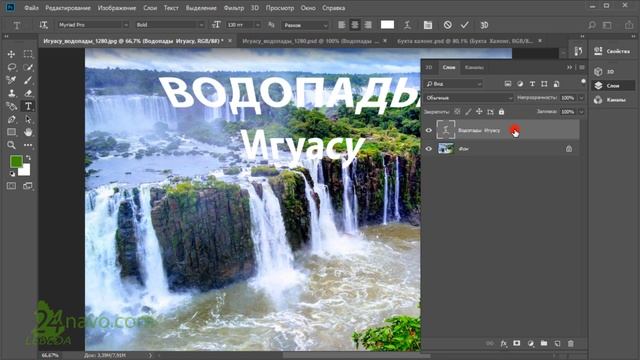Switch to the Каналы tab
This screenshot has width=640, height=360.
point(474,67)
